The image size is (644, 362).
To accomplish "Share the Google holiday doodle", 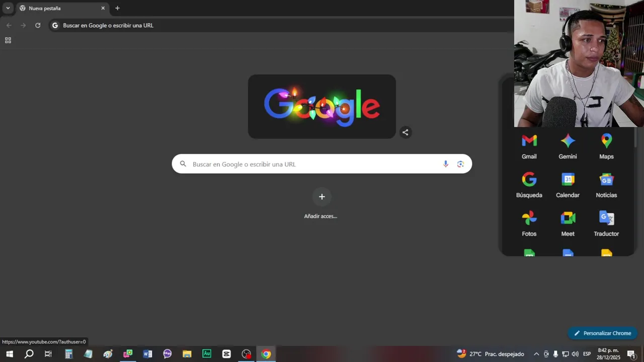I will click(x=406, y=132).
